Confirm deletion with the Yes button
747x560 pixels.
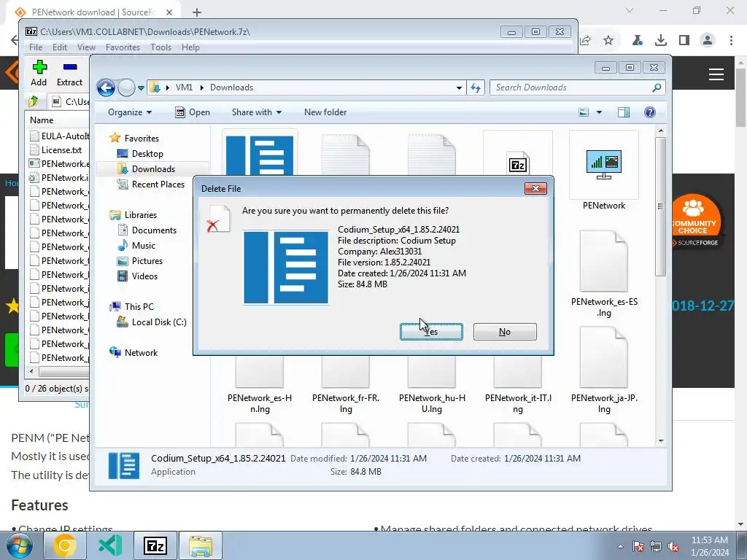point(431,332)
